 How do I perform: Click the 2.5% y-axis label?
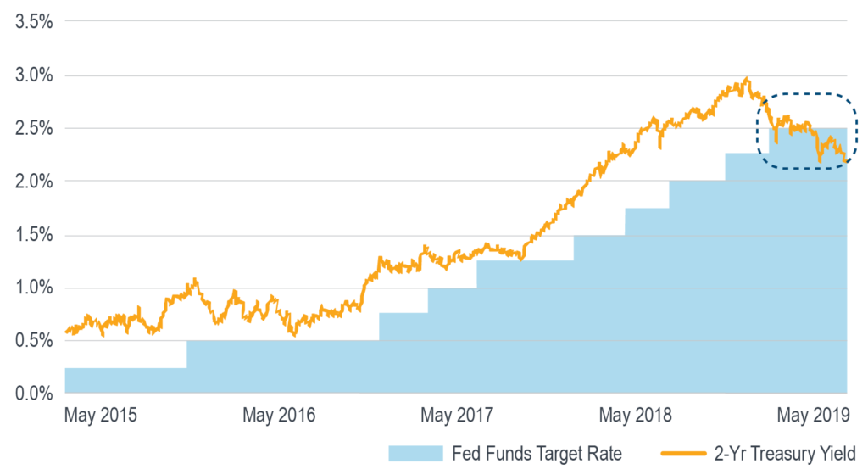coord(34,129)
